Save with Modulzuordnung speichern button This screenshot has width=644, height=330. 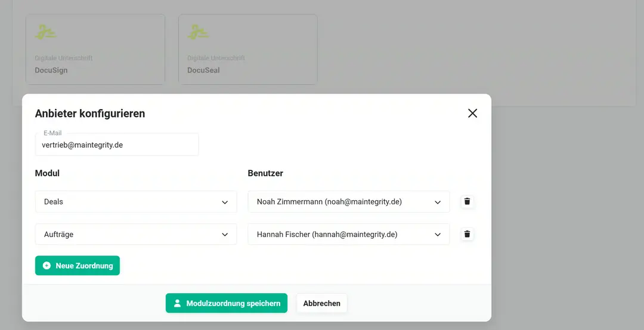[227, 303]
